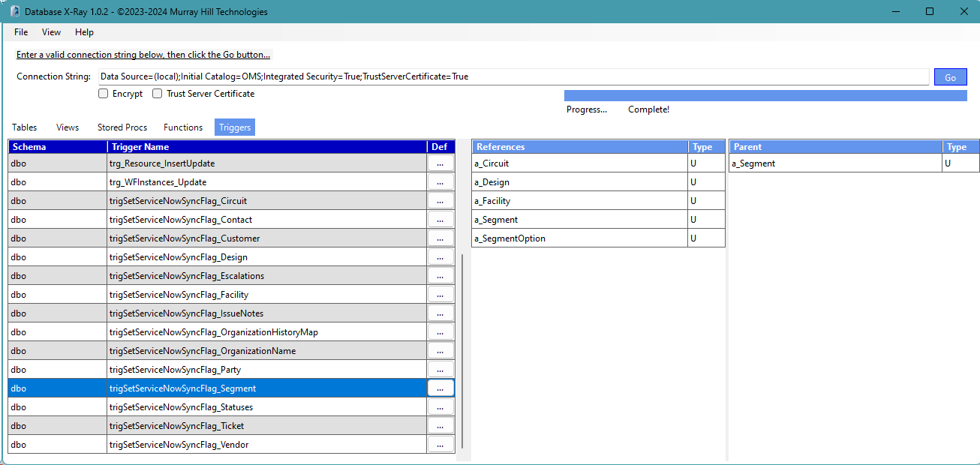Select trg_Resource_InsertUpdate trigger name
Viewport: 980px width, 465px height.
point(266,163)
